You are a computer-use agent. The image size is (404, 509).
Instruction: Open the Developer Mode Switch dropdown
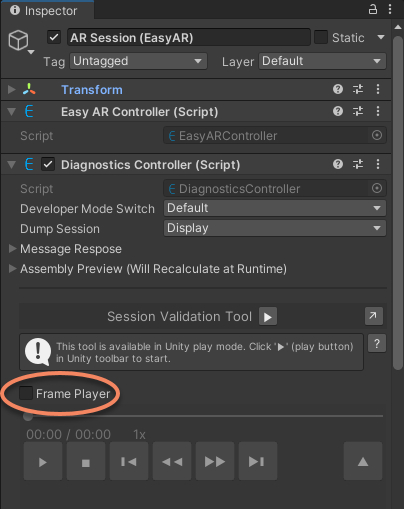[x=275, y=208]
